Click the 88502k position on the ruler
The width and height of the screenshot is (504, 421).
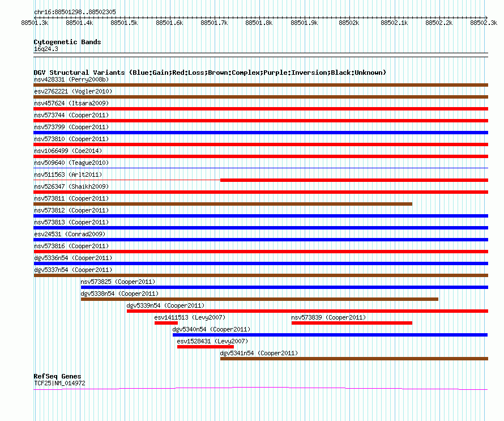(349, 23)
